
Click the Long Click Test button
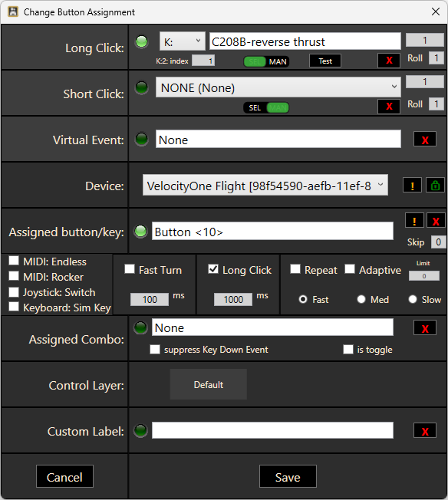(325, 61)
